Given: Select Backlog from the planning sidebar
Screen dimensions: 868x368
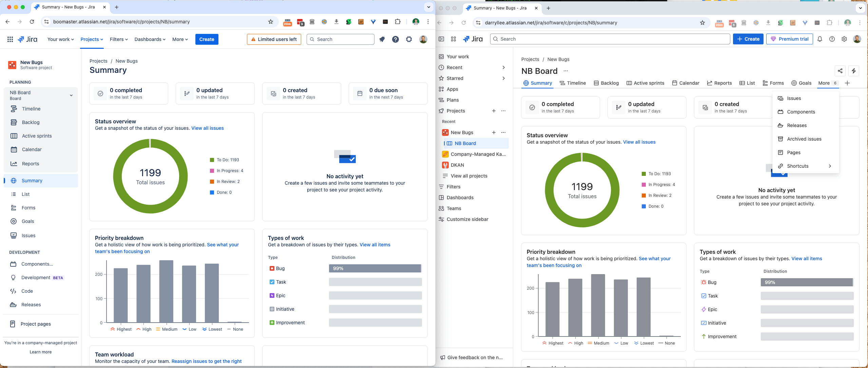Looking at the screenshot, I should pos(31,122).
